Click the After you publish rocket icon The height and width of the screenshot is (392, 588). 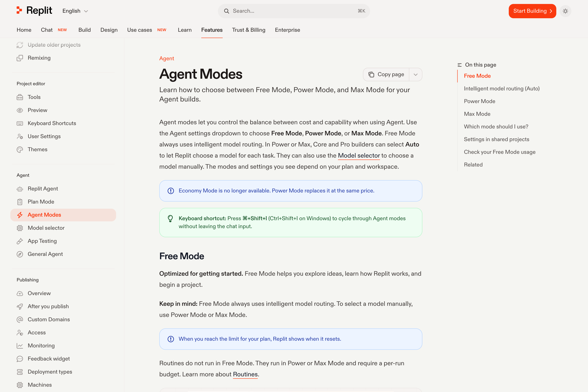click(x=20, y=307)
